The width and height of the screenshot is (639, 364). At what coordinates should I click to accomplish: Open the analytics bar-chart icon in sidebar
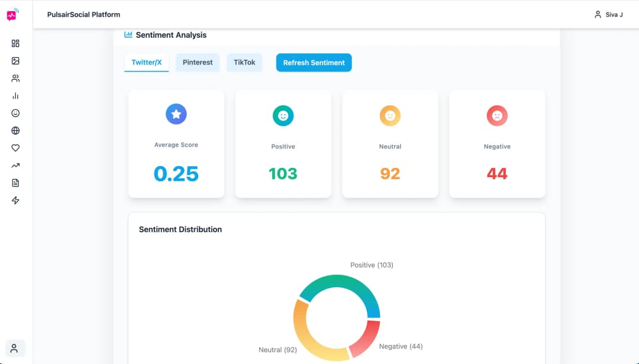pos(15,95)
